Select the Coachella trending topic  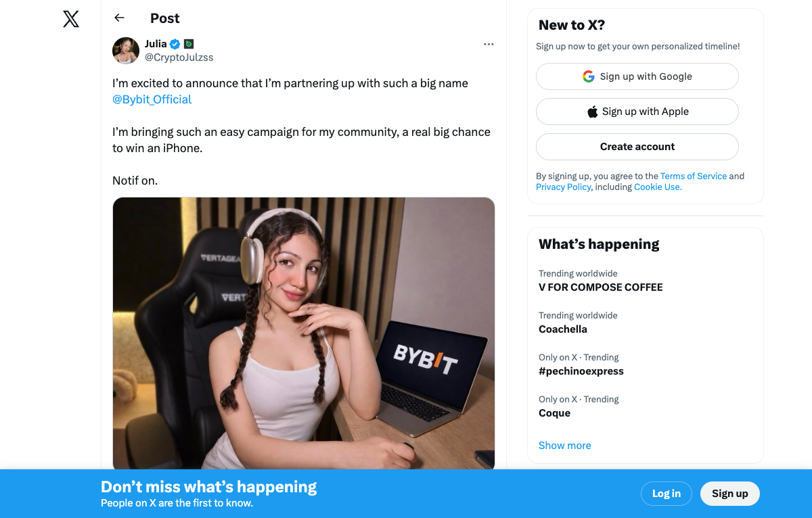coord(563,329)
